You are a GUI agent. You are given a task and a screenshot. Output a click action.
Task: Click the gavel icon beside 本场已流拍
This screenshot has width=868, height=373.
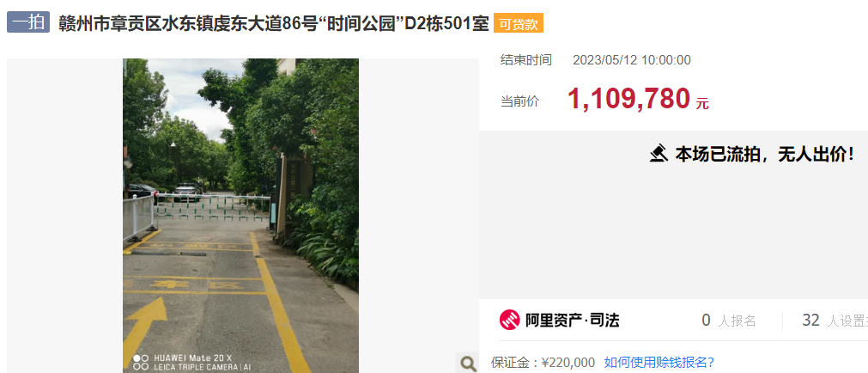coord(659,153)
